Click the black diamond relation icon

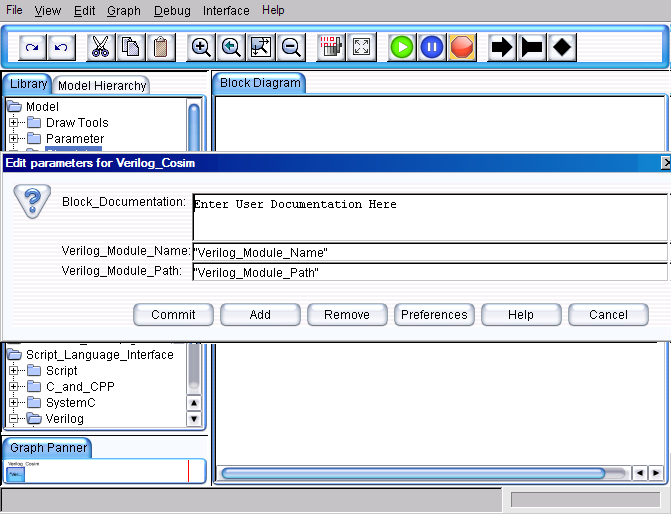[x=561, y=47]
